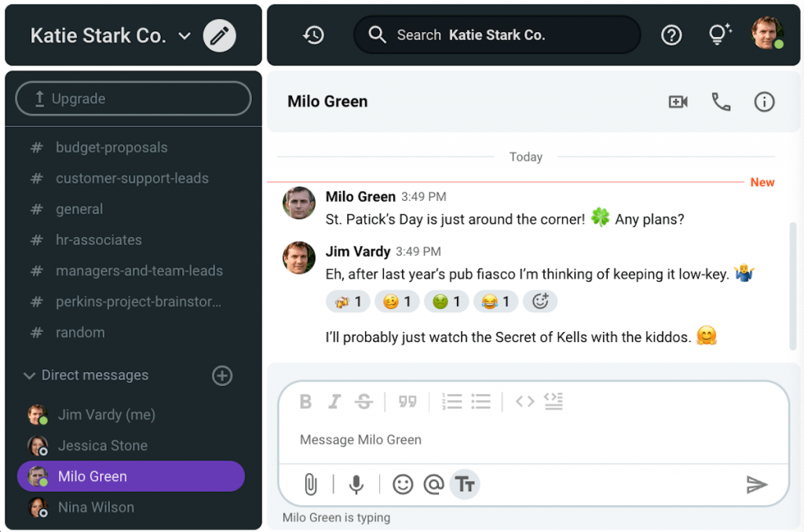Record audio with the microphone icon
Image resolution: width=804 pixels, height=532 pixels.
coord(356,485)
